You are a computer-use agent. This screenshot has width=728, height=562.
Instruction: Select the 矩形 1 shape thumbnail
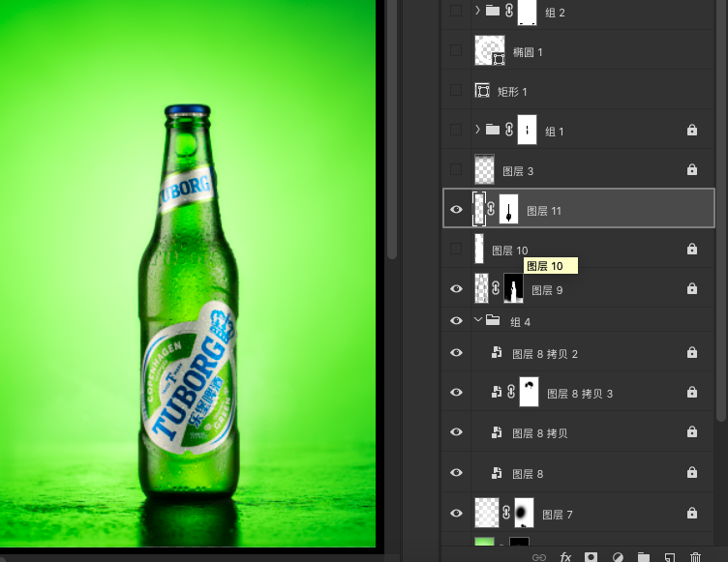(482, 90)
